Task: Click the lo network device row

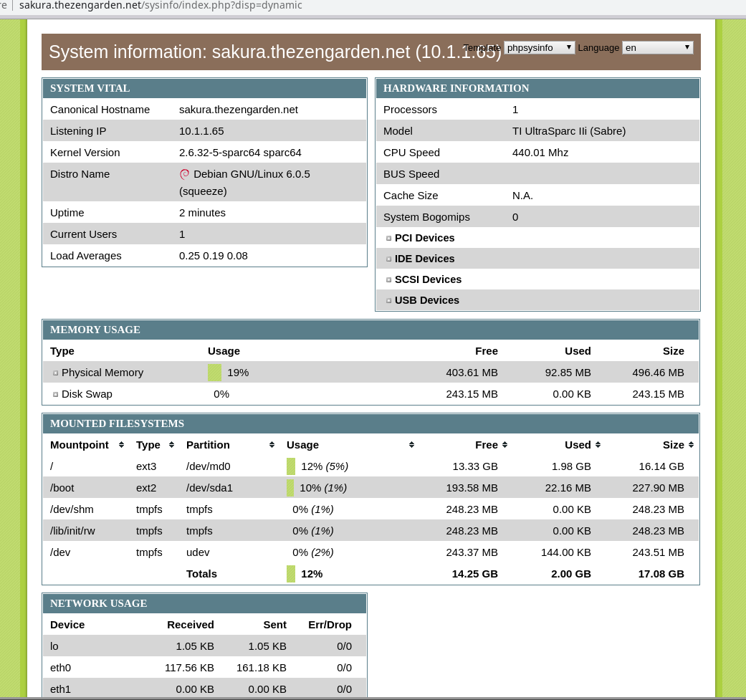Action: click(204, 646)
